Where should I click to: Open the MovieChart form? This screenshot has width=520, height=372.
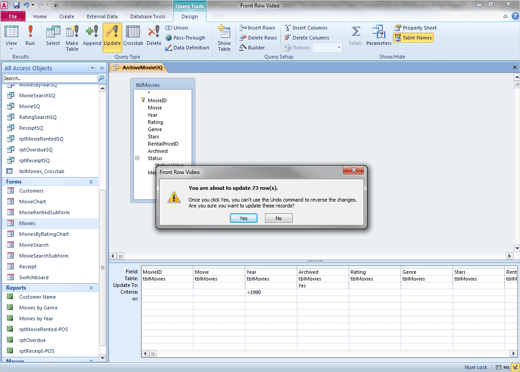coord(32,202)
